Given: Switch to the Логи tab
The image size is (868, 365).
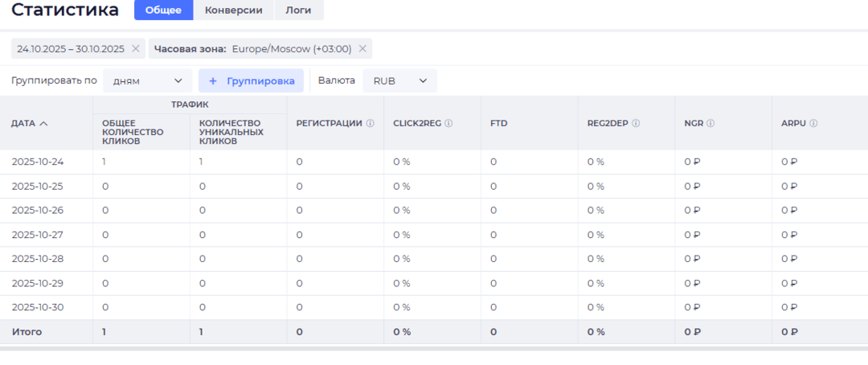Looking at the screenshot, I should click(x=298, y=10).
